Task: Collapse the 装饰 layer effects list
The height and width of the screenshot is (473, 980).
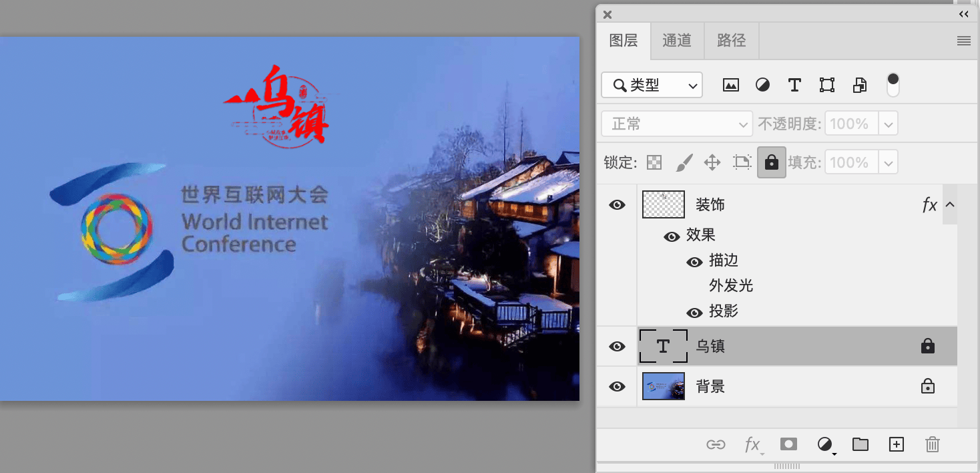Action: pyautogui.click(x=949, y=204)
